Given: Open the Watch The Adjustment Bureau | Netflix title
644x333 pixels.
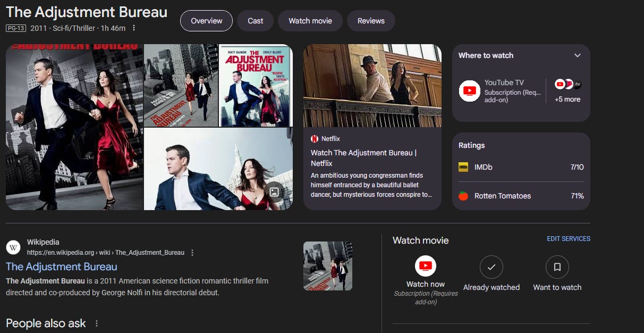Looking at the screenshot, I should click(x=364, y=158).
